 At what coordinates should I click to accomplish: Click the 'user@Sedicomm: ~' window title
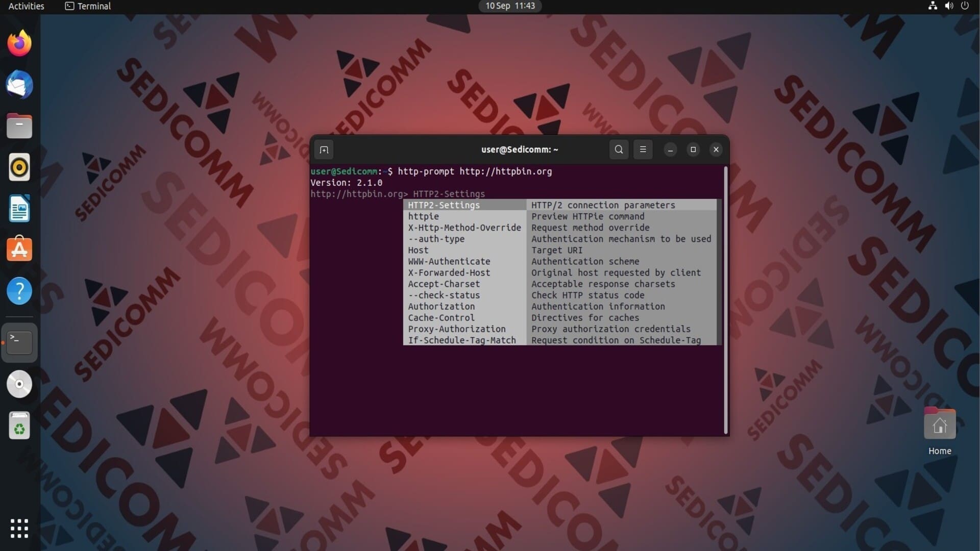point(520,149)
